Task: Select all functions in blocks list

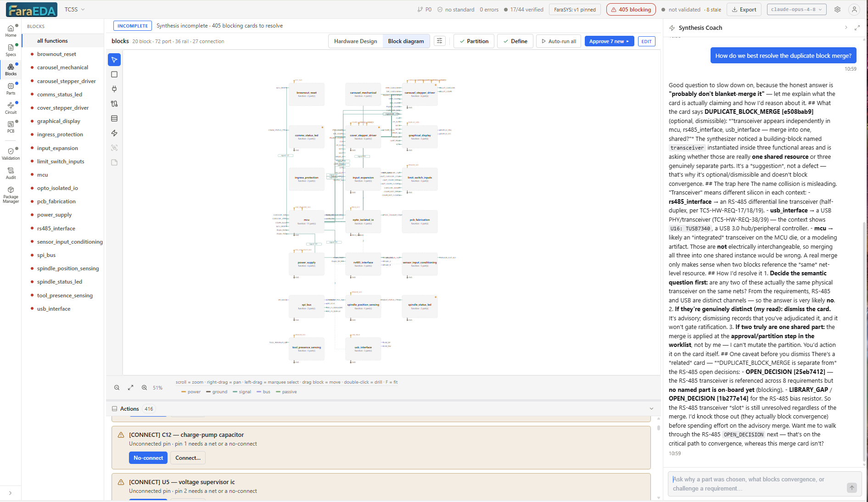Action: (x=63, y=41)
